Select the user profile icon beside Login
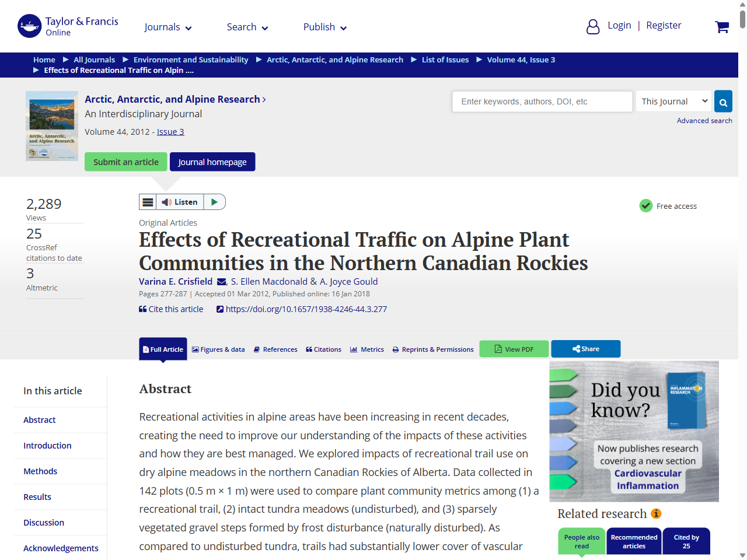Screen dimensions: 747x560 (593, 26)
